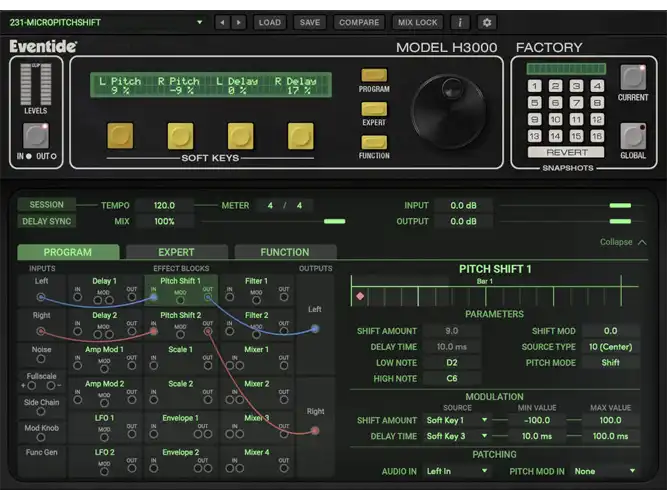Go to the next preset arrow

(239, 23)
